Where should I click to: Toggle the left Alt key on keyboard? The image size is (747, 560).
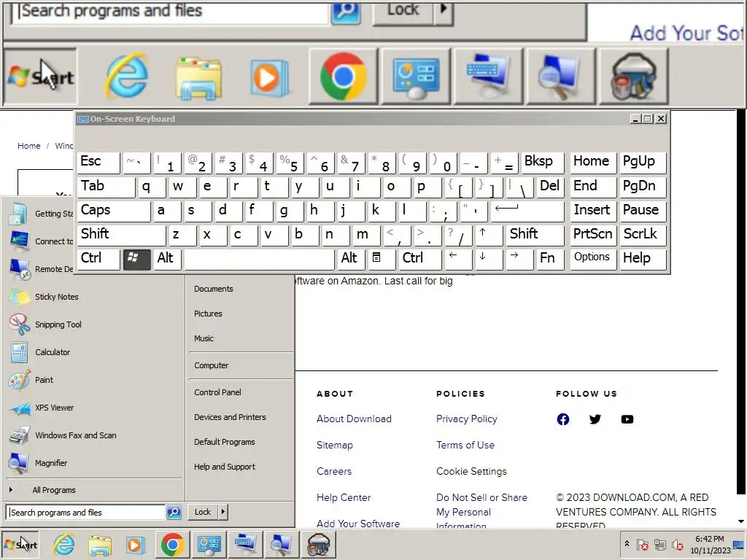[167, 259]
